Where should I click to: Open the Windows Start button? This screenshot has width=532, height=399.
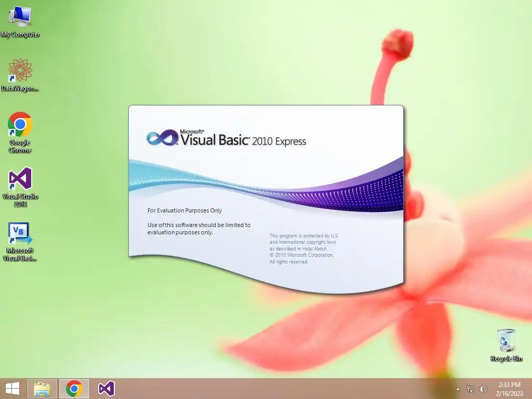[12, 389]
